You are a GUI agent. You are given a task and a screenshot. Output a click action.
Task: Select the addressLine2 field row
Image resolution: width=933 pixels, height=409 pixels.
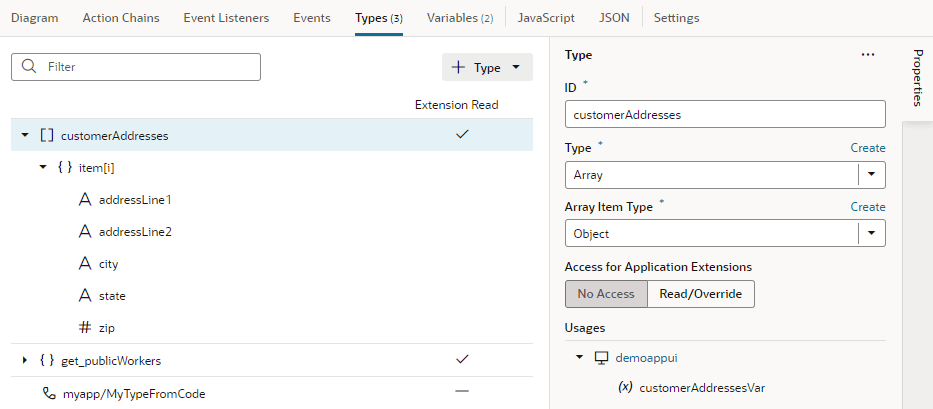tap(272, 232)
